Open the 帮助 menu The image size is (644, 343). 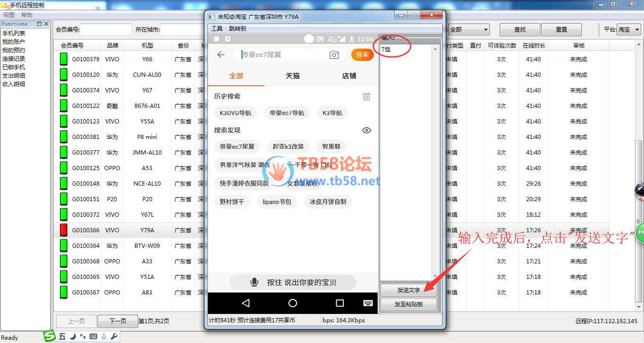pos(27,15)
